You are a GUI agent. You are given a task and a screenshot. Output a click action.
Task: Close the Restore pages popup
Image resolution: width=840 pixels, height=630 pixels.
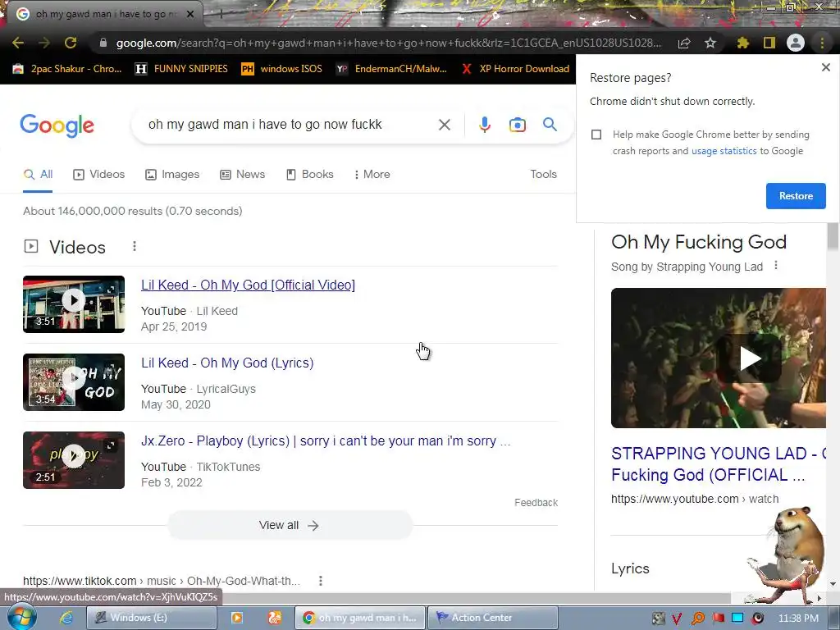click(x=825, y=67)
